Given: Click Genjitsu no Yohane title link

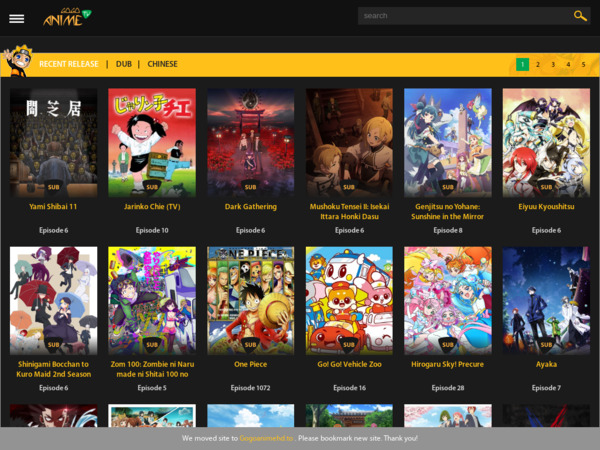Looking at the screenshot, I should coord(448,212).
